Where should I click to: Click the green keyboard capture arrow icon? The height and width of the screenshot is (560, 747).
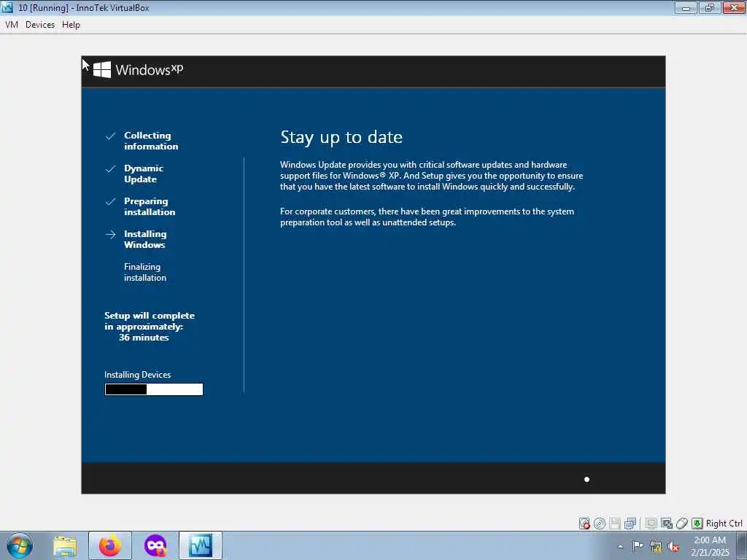click(x=697, y=524)
